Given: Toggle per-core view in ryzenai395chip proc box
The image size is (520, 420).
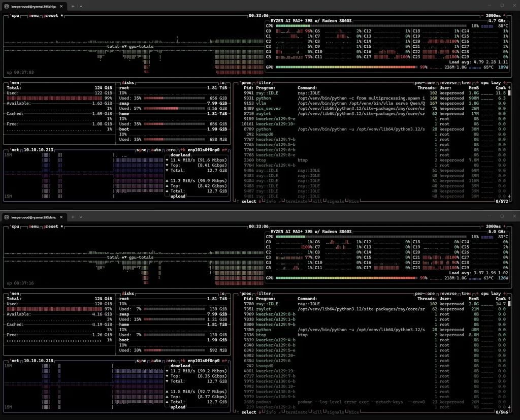Looking at the screenshot, I should pyautogui.click(x=425, y=83).
